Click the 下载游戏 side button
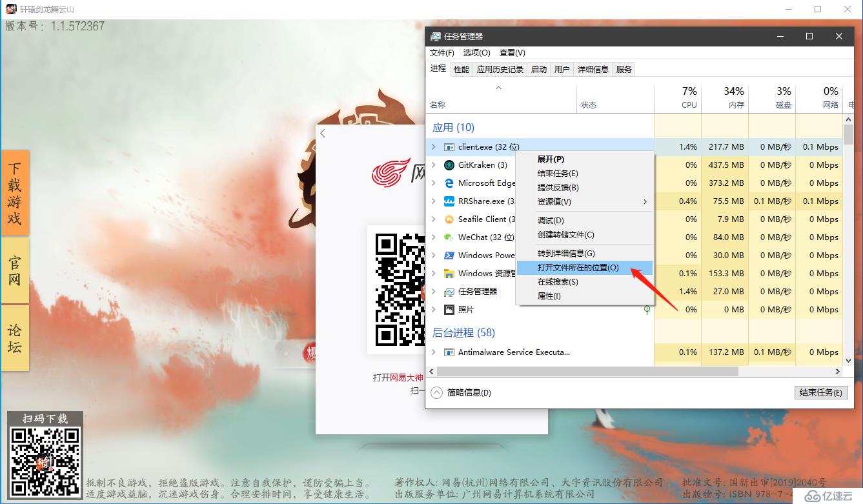 15,193
